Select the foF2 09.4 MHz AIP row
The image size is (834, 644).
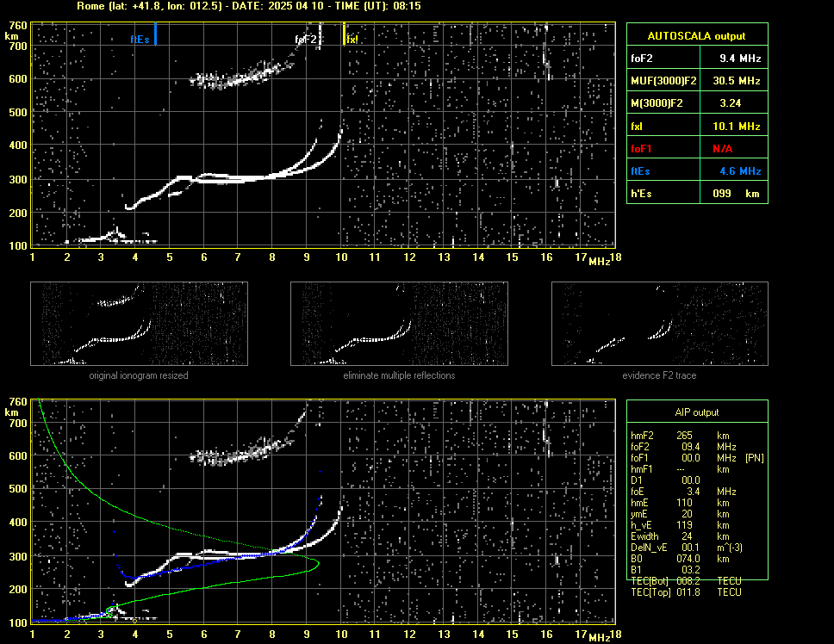683,447
